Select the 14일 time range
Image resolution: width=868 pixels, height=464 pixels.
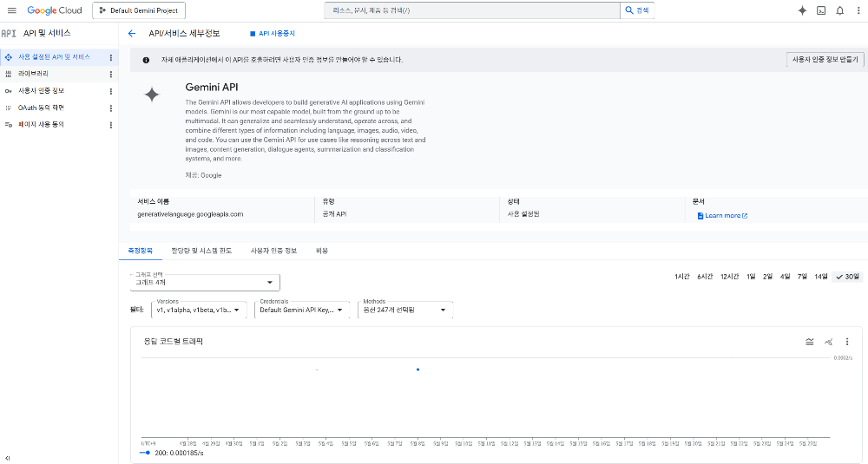pyautogui.click(x=821, y=277)
